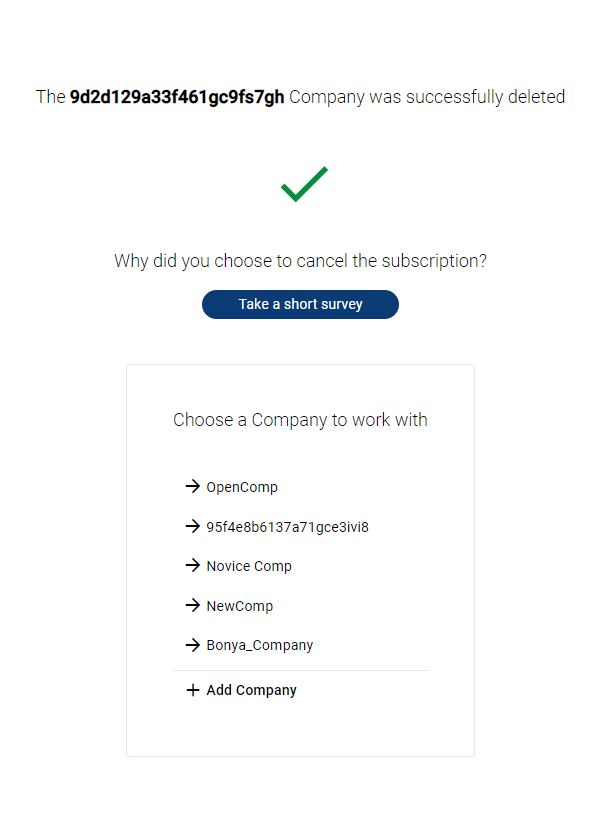The image size is (603, 824).
Task: Click the green success checkmark icon
Action: 304,184
